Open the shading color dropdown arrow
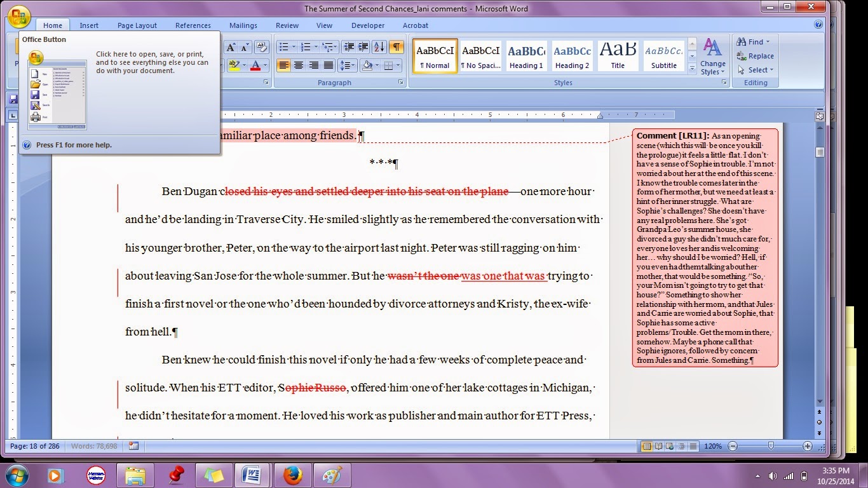868x488 pixels. [x=376, y=65]
